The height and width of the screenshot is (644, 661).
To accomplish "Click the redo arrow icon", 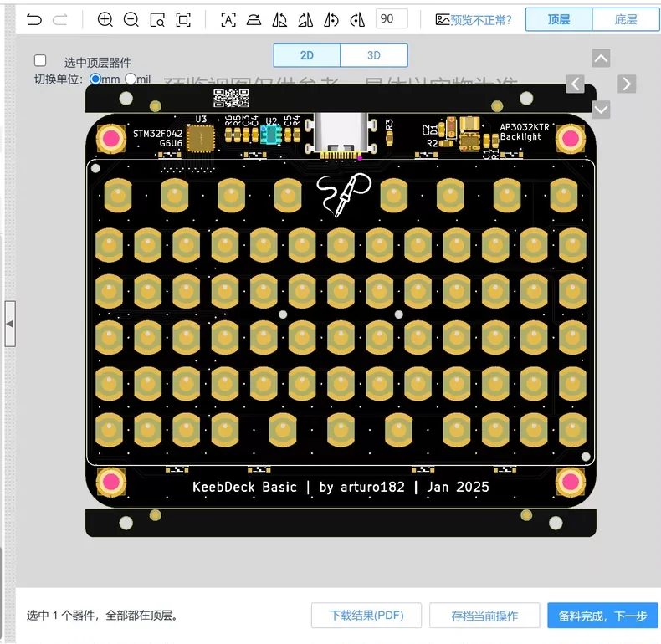I will pyautogui.click(x=60, y=19).
